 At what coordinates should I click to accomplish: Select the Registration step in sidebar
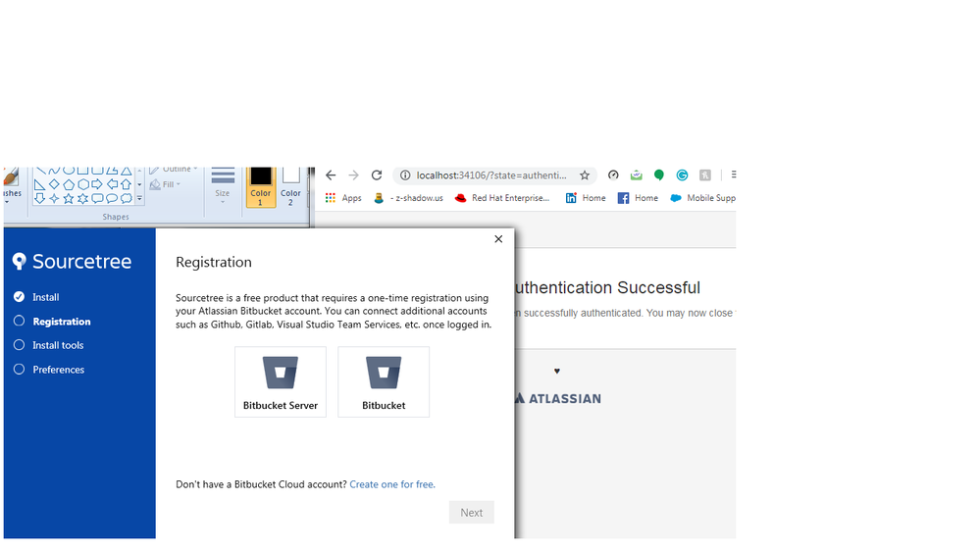[x=52, y=322]
